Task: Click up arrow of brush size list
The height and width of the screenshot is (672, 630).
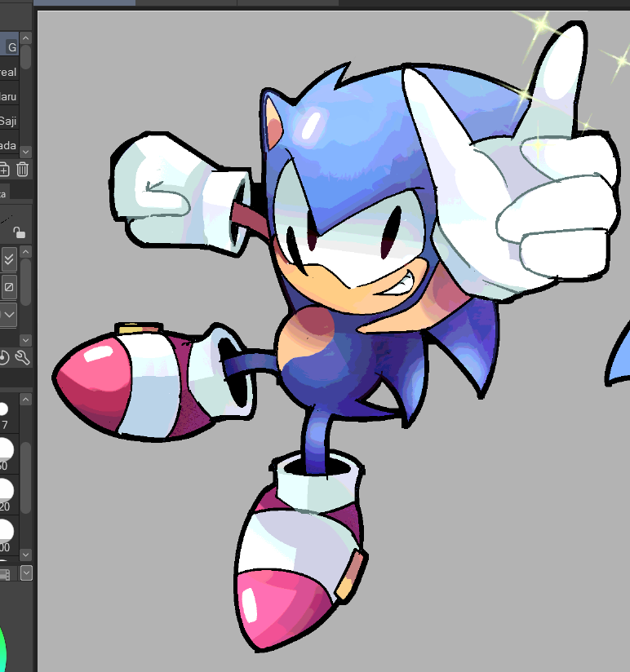Action: [x=26, y=400]
